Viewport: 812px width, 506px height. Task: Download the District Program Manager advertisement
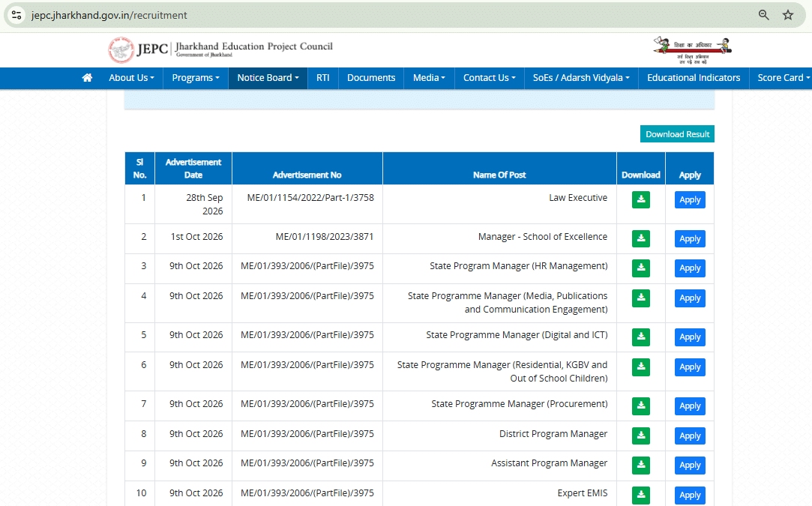tap(640, 436)
